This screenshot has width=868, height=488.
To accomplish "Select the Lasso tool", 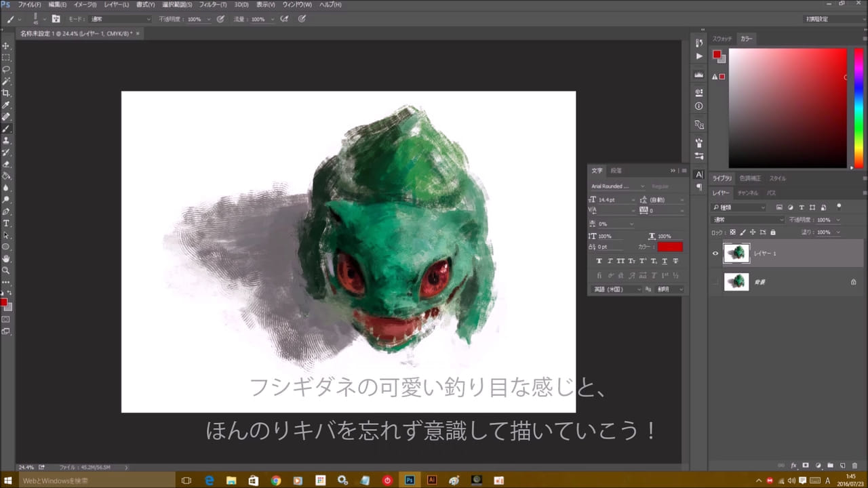I will [x=6, y=69].
